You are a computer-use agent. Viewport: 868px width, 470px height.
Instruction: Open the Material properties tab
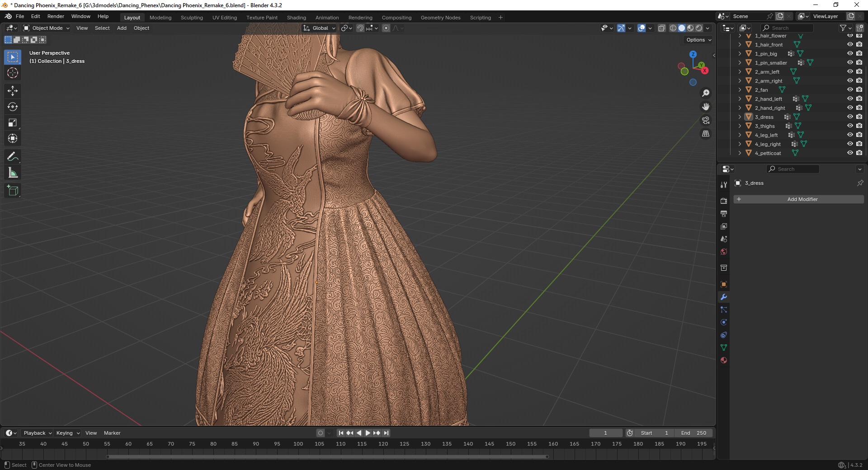click(724, 360)
